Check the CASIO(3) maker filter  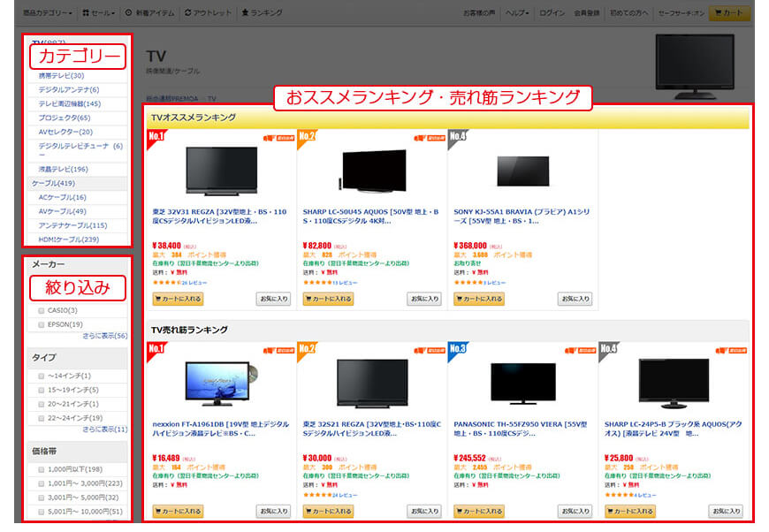point(42,310)
